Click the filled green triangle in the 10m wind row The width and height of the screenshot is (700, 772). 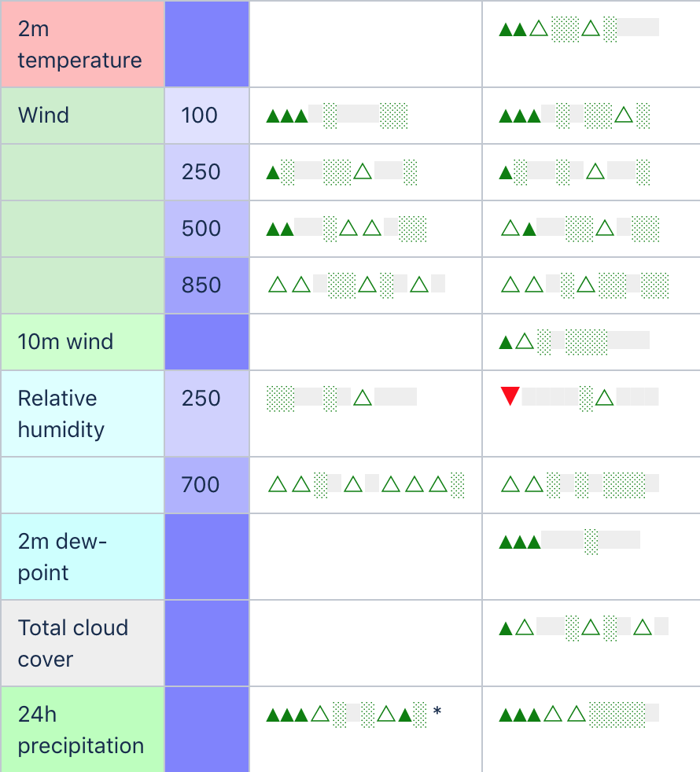click(x=506, y=342)
